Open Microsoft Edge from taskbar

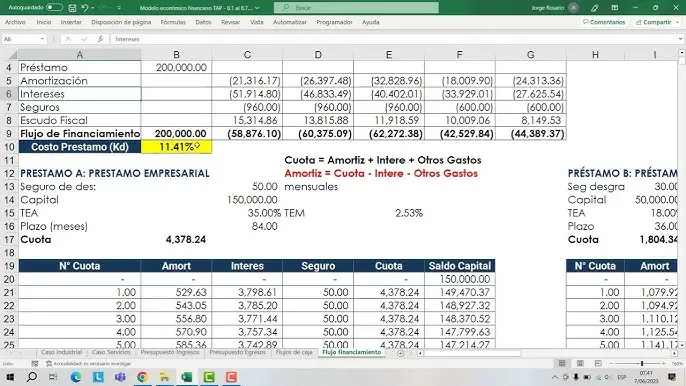[x=76, y=377]
